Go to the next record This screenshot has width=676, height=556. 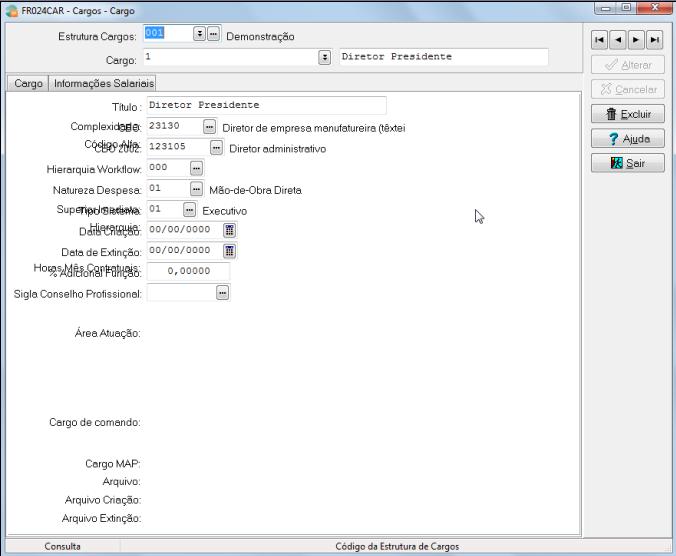pyautogui.click(x=636, y=41)
